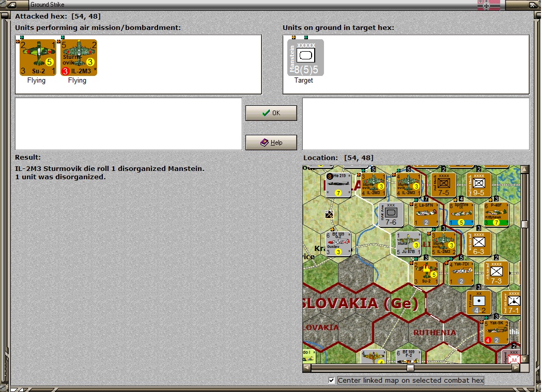
Task: Click the SLOVAKIA (Ge) map label
Action: point(360,303)
